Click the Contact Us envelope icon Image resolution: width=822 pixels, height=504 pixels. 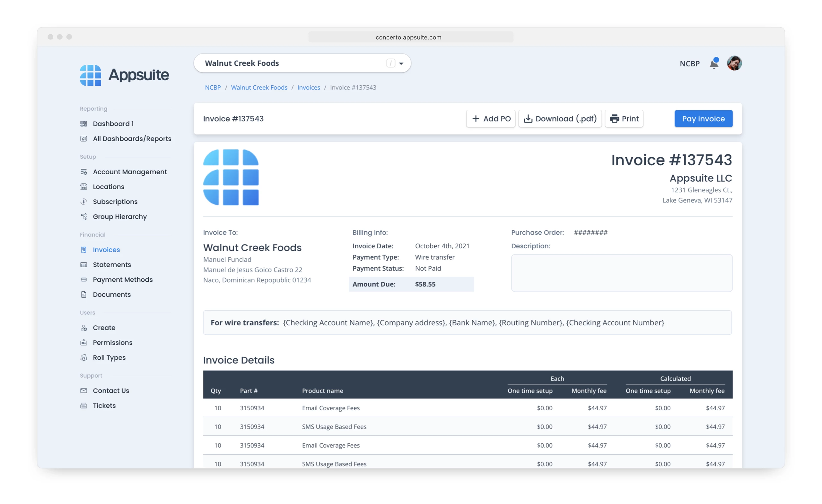84,391
